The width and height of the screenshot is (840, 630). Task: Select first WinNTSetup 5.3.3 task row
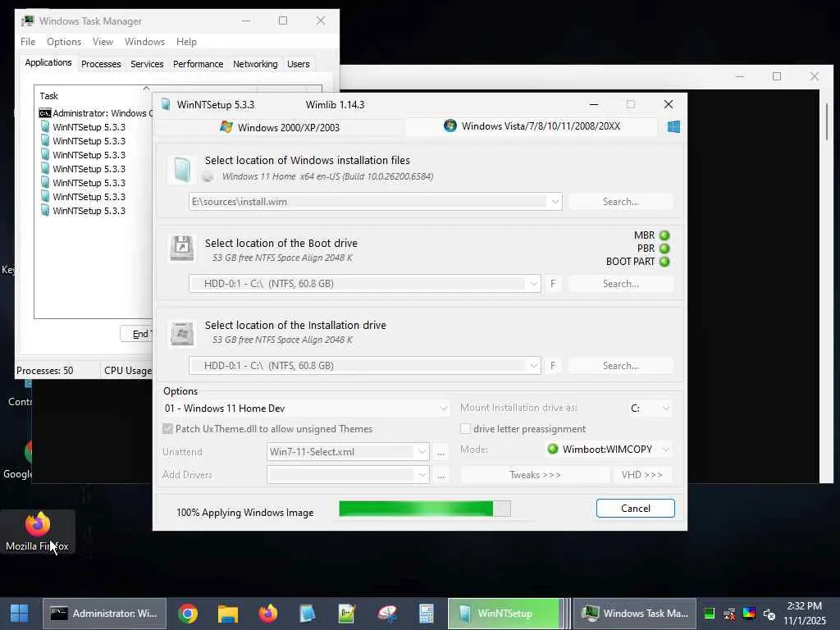pos(83,127)
